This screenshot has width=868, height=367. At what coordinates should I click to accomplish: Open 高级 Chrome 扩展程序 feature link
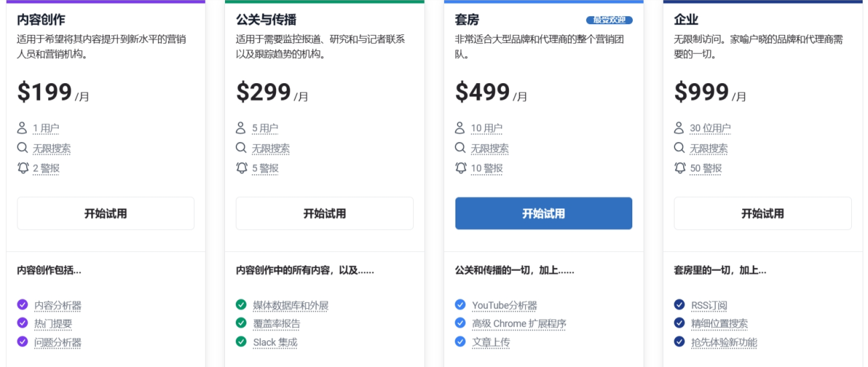tap(519, 323)
